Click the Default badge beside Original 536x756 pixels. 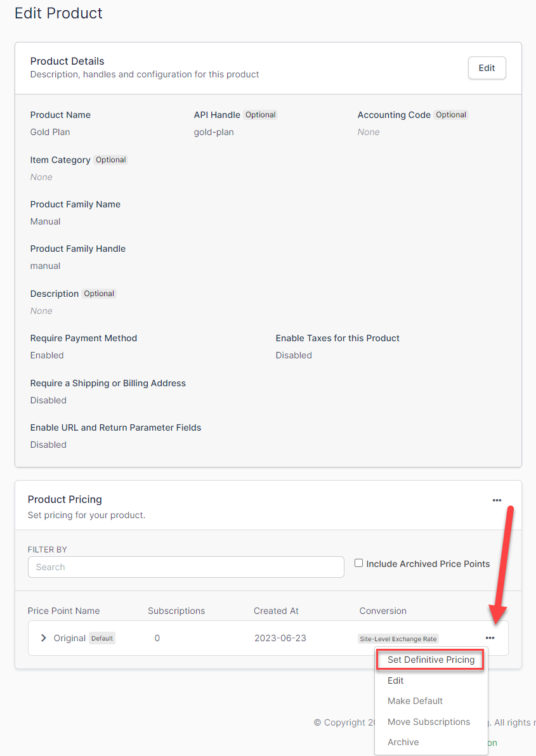tap(102, 638)
